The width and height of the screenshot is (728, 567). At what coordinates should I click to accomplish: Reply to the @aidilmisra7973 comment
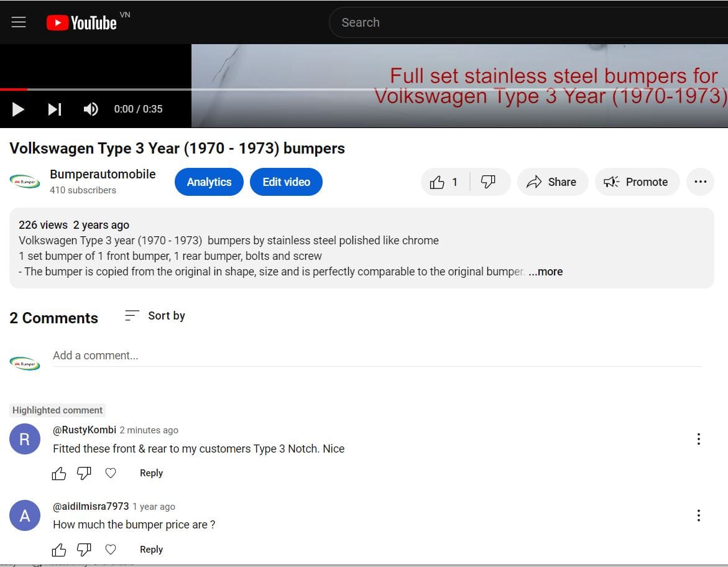(x=151, y=550)
